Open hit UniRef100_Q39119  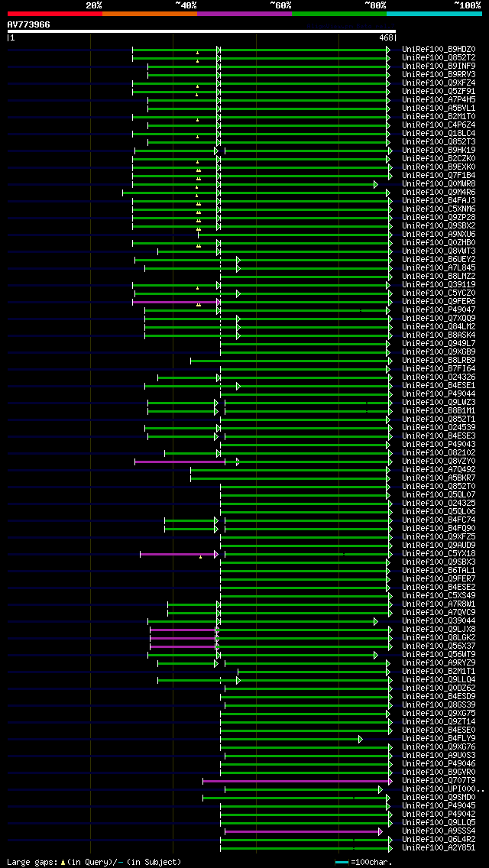pos(439,284)
